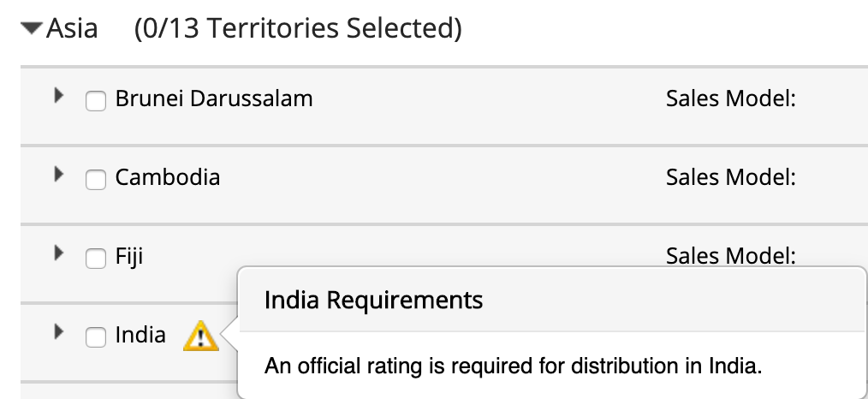
Task: Click the Fiji territory name
Action: (x=129, y=256)
